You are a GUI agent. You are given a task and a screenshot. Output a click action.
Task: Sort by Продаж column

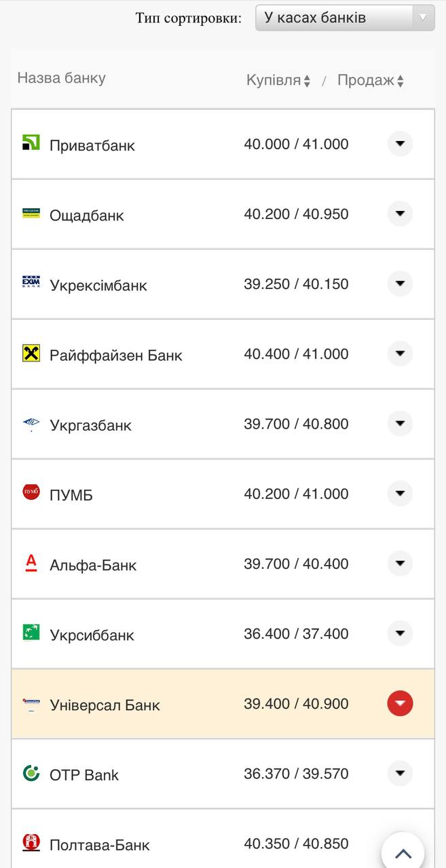[x=371, y=81]
